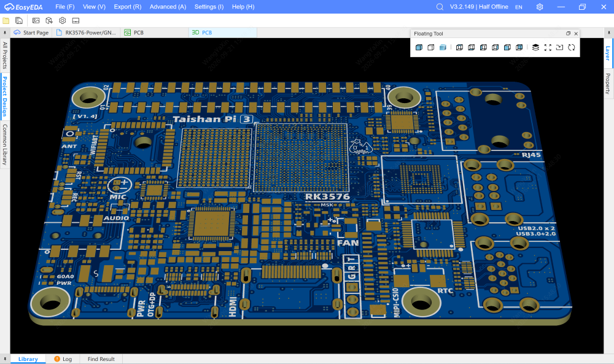Open the Log tab at bottom
This screenshot has width=614, height=364.
coord(63,359)
